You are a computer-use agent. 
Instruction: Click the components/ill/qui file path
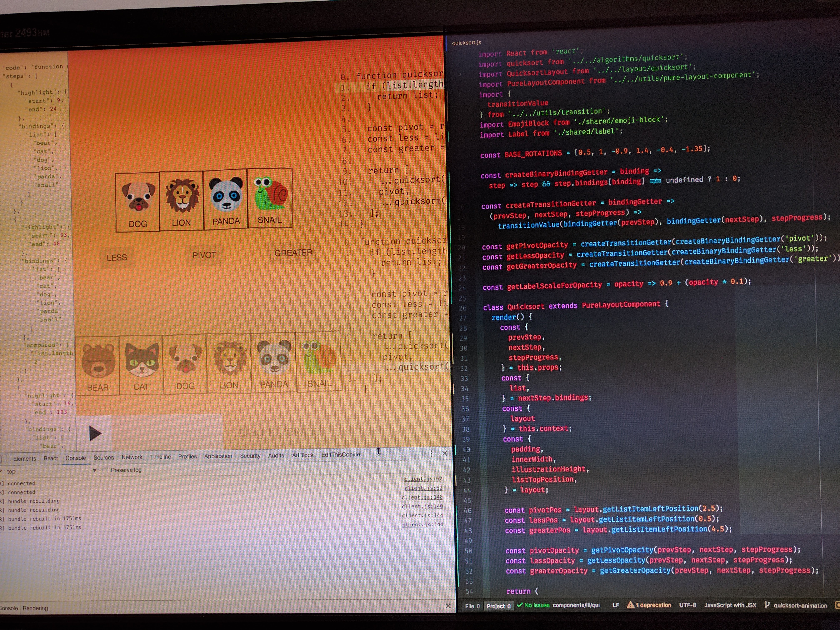576,605
